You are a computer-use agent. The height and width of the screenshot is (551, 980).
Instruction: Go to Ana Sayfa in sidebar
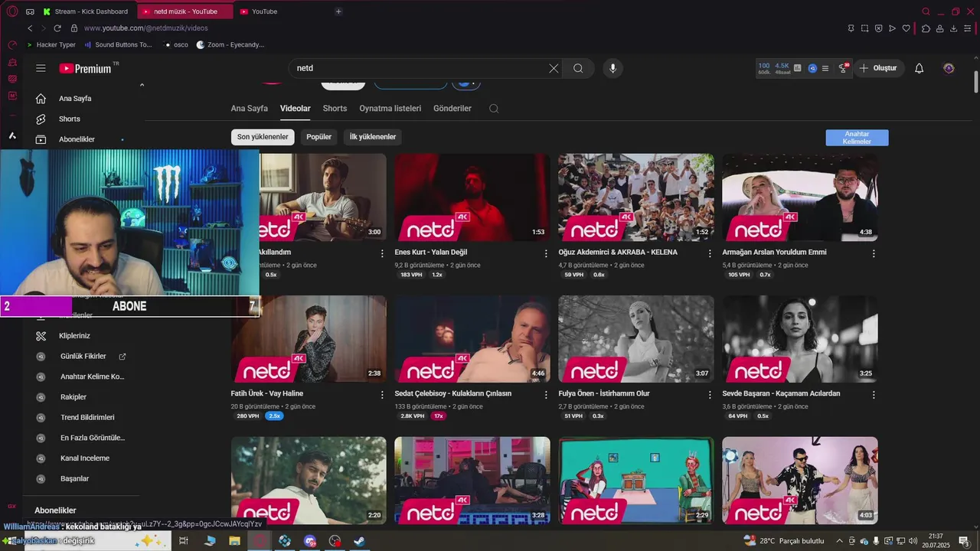[75, 99]
